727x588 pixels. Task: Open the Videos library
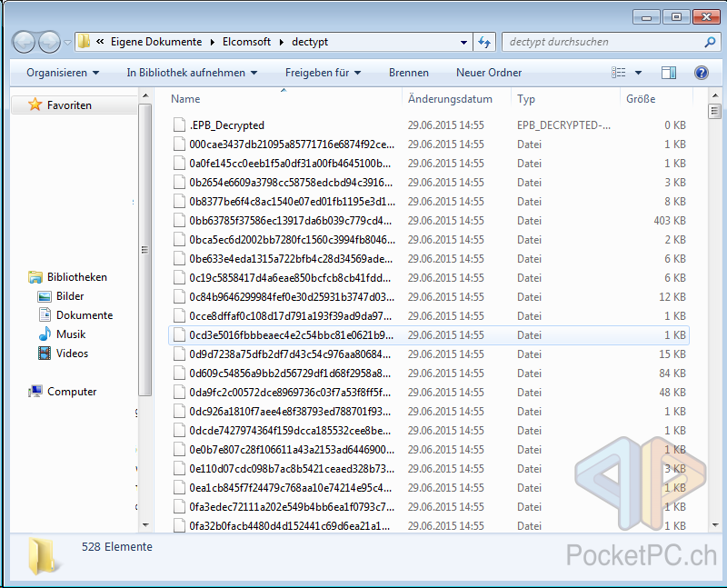point(72,354)
